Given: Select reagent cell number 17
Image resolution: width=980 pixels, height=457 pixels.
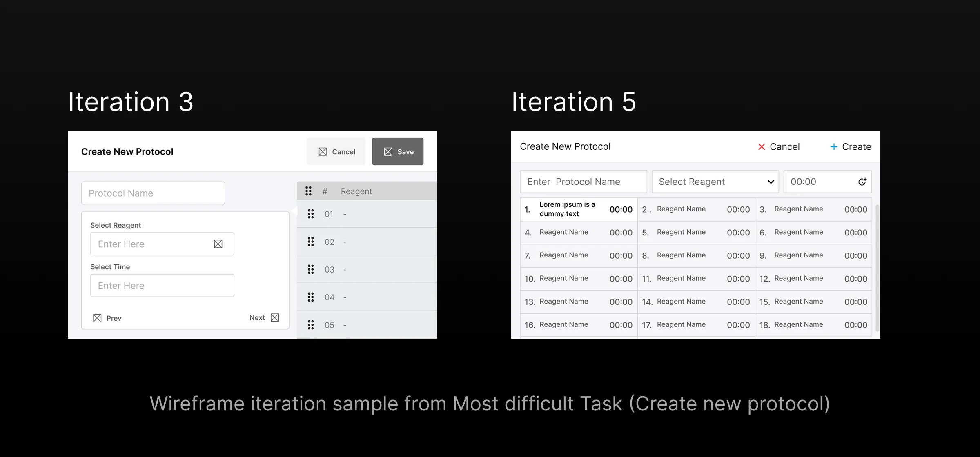Looking at the screenshot, I should [696, 325].
